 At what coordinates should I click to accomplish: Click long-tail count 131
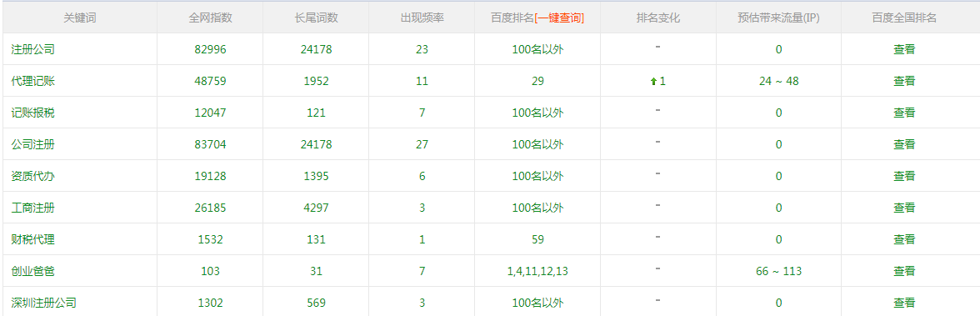pos(317,239)
